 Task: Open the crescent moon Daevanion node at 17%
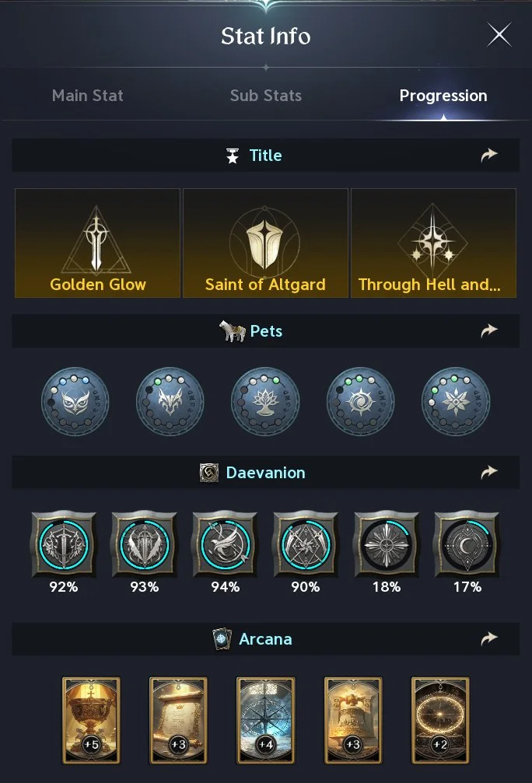467,544
